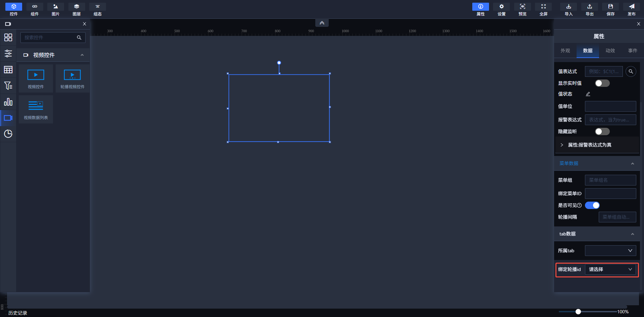The image size is (644, 317).
Task: Click the 发布 publish icon
Action: tap(631, 9)
